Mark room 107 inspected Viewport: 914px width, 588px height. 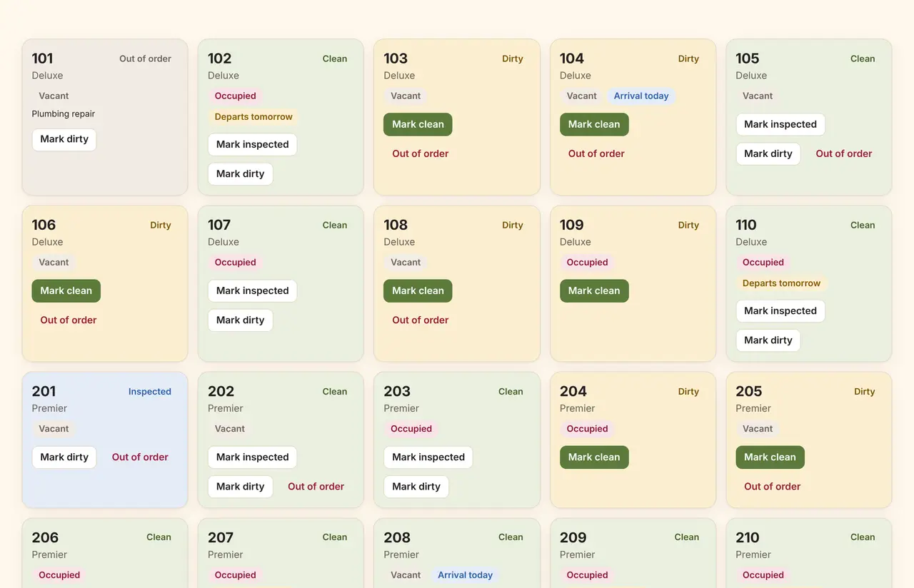(252, 290)
